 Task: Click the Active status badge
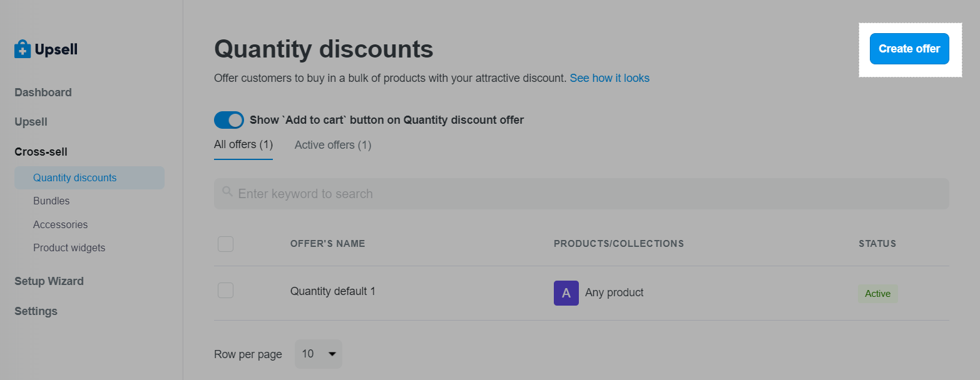coord(877,294)
